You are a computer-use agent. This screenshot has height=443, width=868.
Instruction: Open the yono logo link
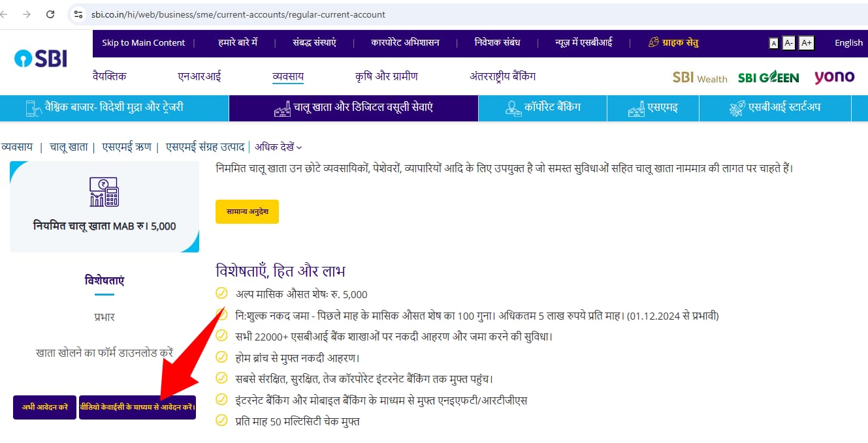tap(834, 77)
